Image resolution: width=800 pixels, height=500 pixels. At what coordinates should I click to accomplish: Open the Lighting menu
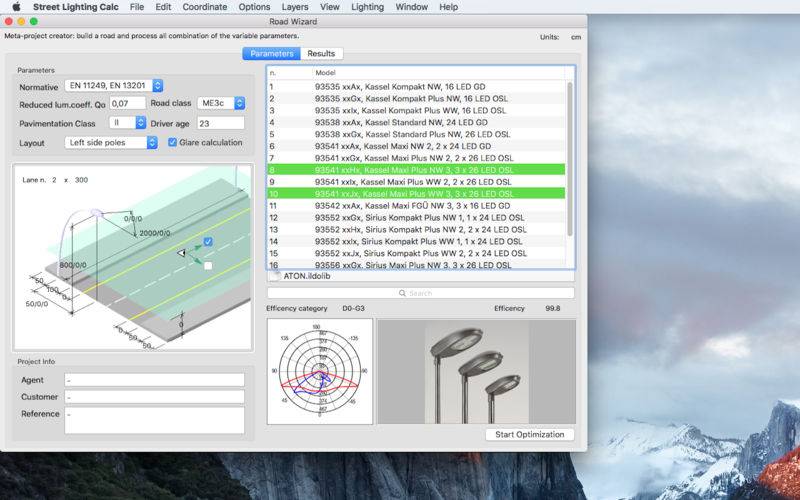367,7
